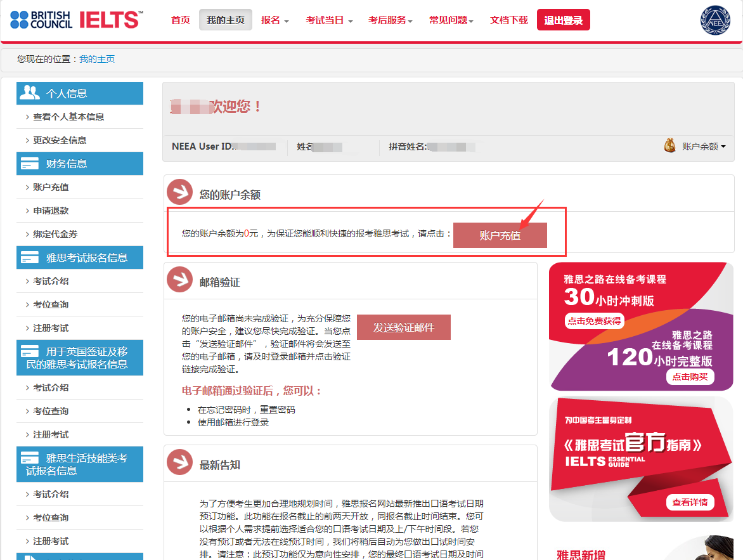
Task: Click the money bag icon near 账户余额
Action: [670, 145]
